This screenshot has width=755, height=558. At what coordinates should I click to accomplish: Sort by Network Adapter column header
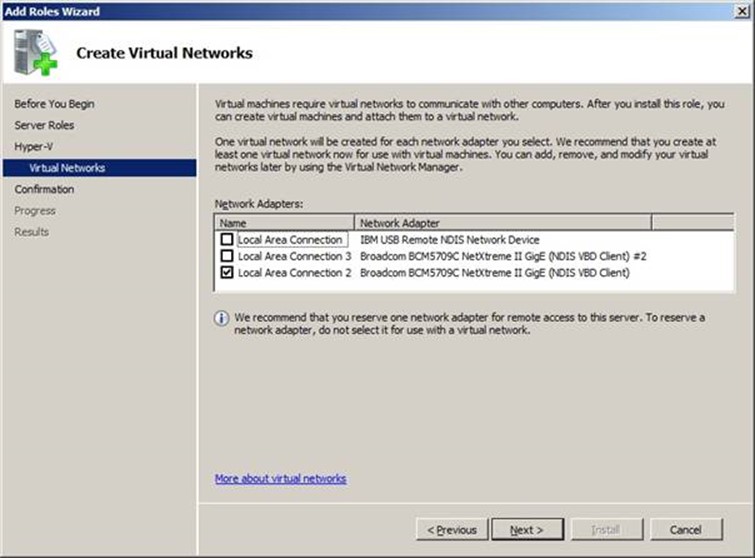pyautogui.click(x=503, y=223)
